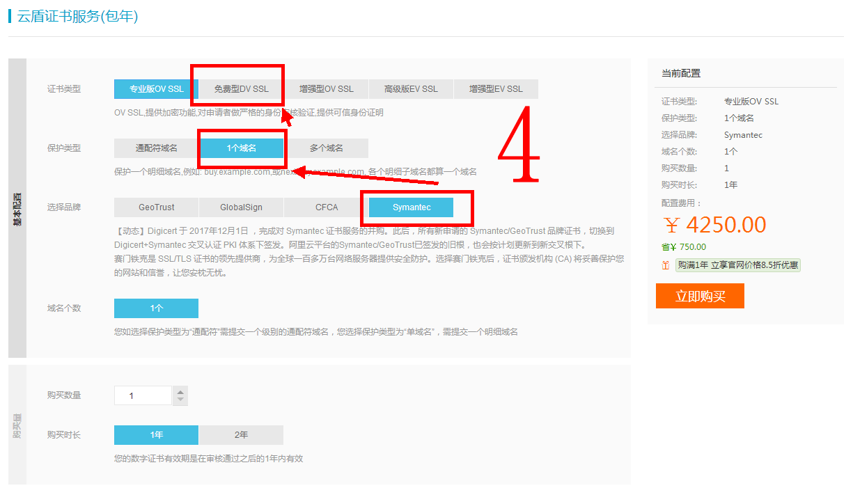Increase purchase quantity with up arrow
The height and width of the screenshot is (504, 853).
tap(180, 391)
